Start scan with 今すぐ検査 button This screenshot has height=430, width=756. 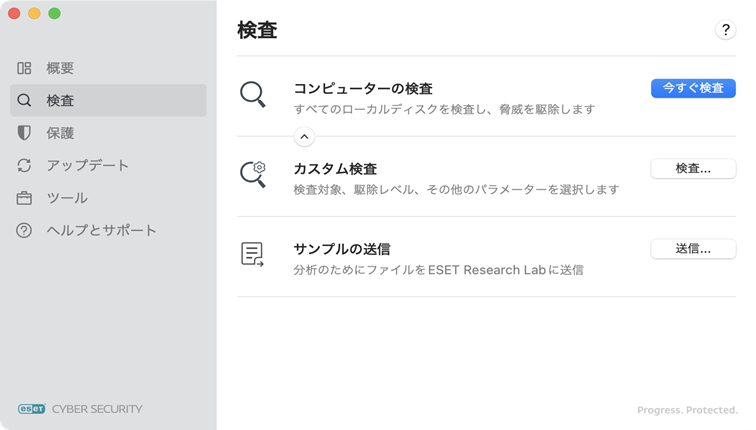[x=693, y=88]
